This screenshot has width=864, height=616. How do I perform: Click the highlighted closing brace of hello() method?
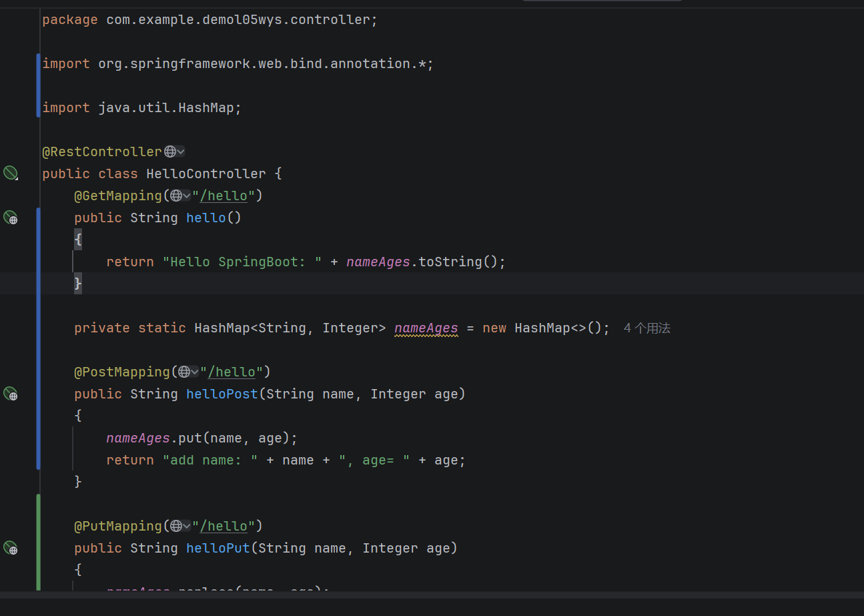78,283
